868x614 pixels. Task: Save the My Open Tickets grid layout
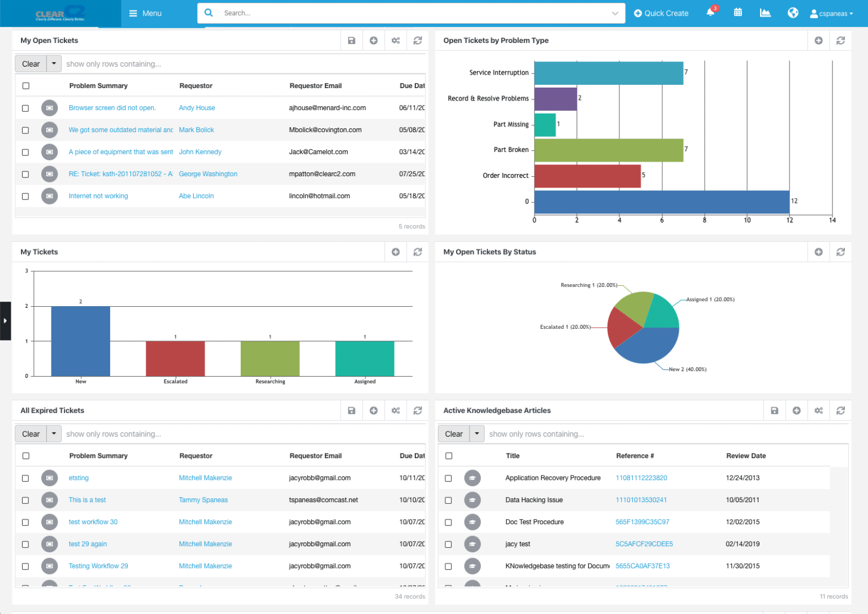point(351,40)
